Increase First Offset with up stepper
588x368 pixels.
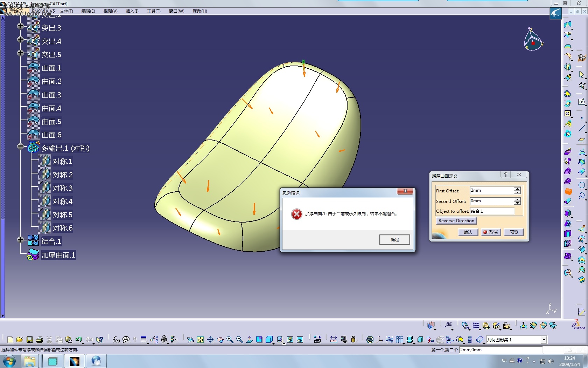coord(517,189)
